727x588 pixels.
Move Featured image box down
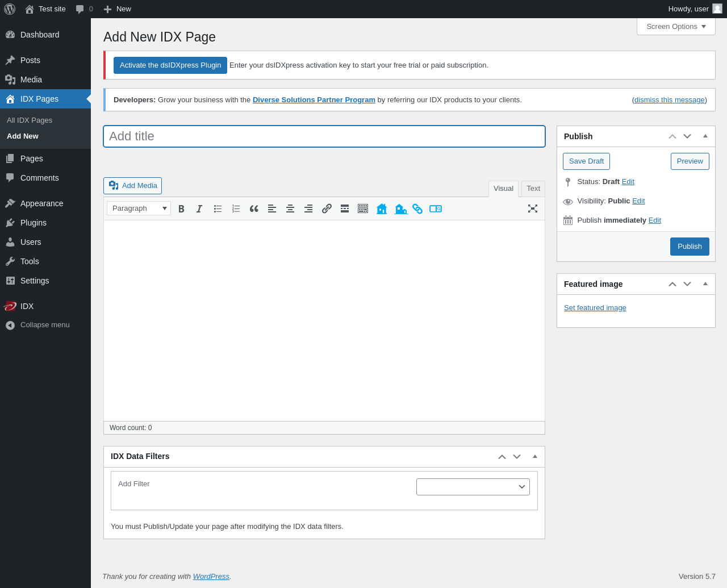pos(687,284)
